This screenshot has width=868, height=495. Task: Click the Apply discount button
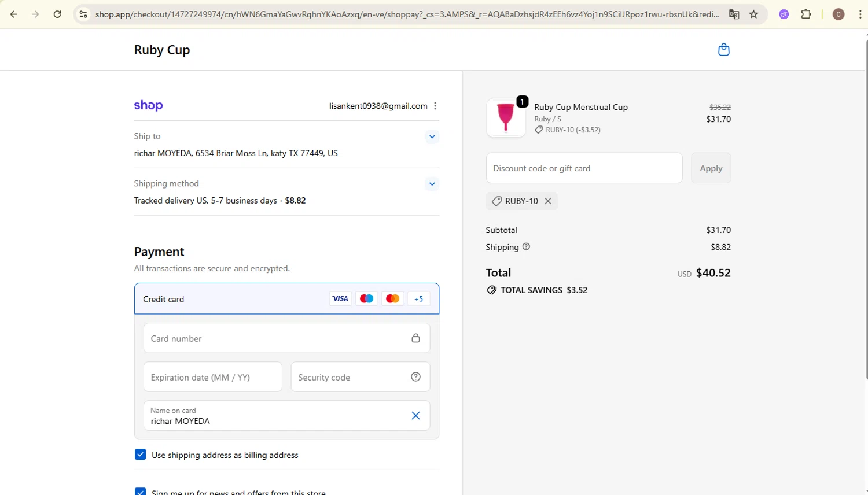coord(711,168)
